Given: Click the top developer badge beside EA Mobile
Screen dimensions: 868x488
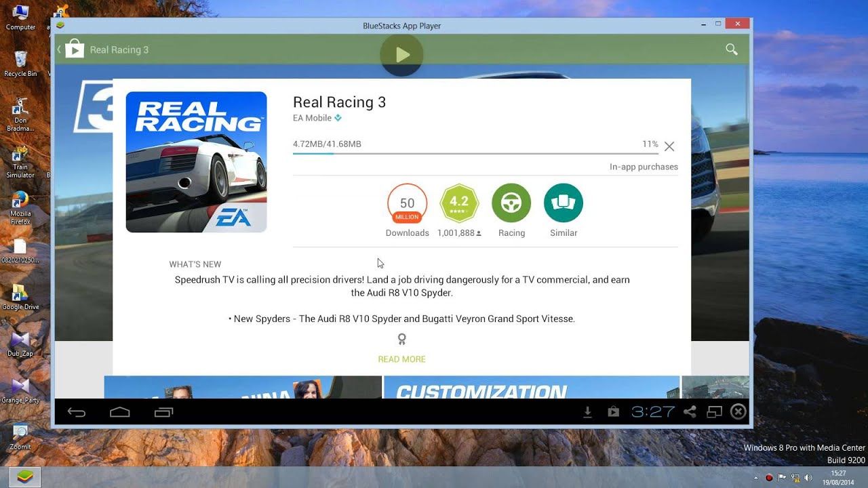Looking at the screenshot, I should coord(338,118).
